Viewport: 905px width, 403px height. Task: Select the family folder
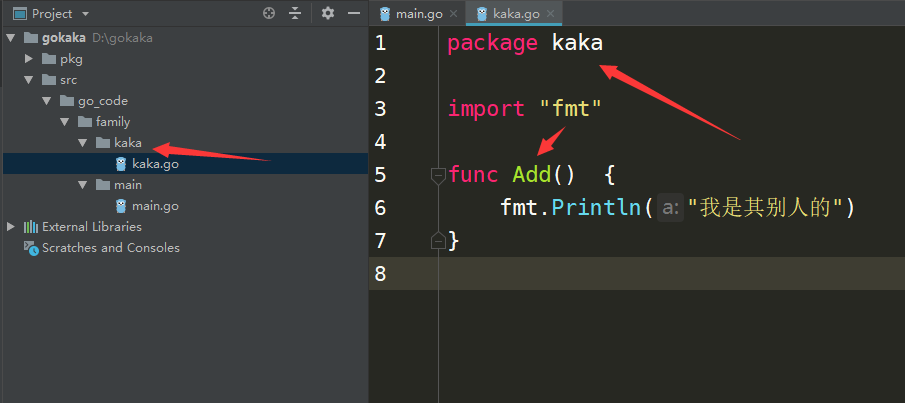pos(113,122)
